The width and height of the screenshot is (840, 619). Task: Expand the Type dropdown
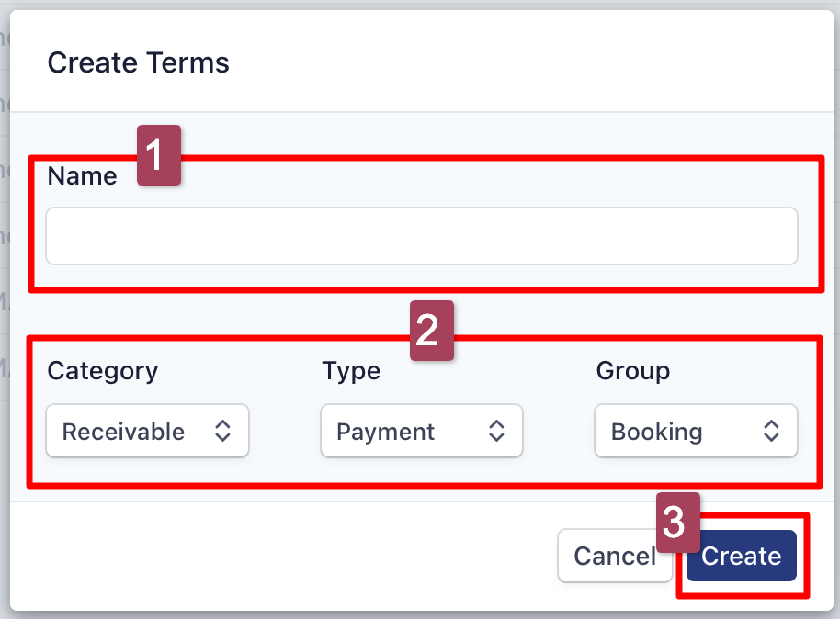coord(421,432)
